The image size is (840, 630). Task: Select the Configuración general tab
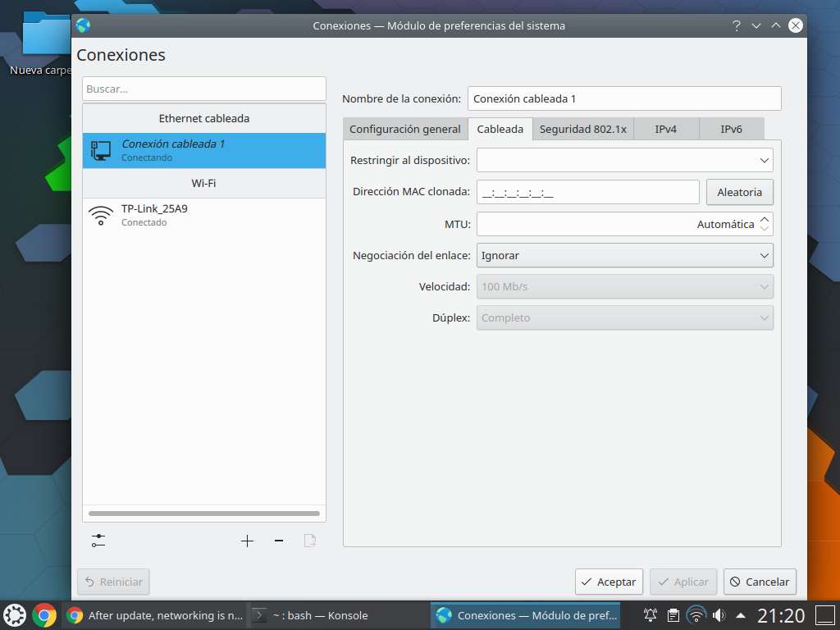click(405, 129)
